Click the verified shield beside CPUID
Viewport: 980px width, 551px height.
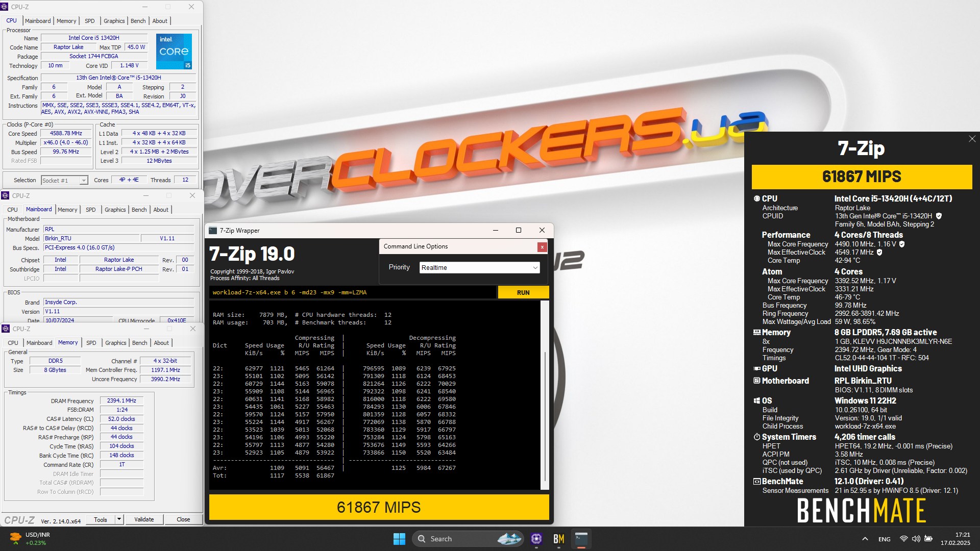pos(939,216)
